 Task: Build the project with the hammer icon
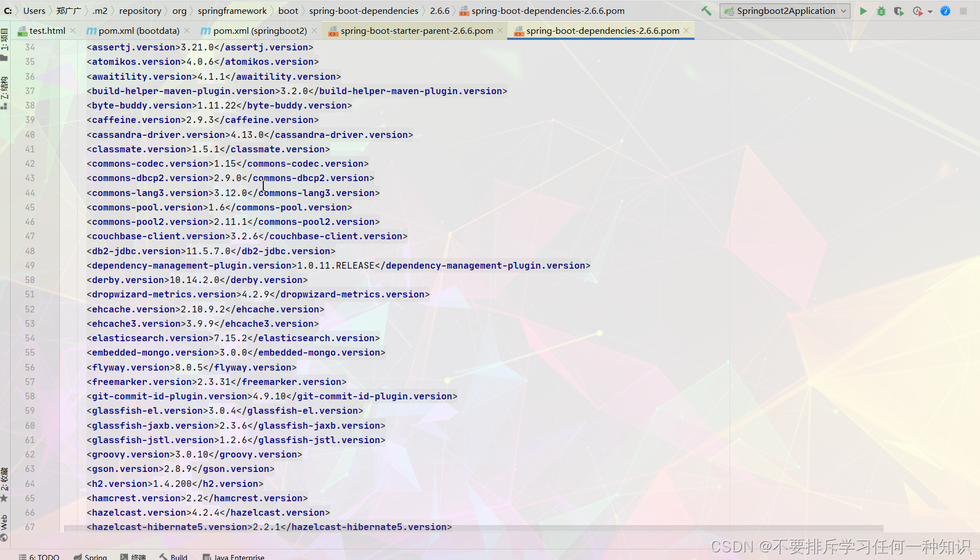point(706,11)
